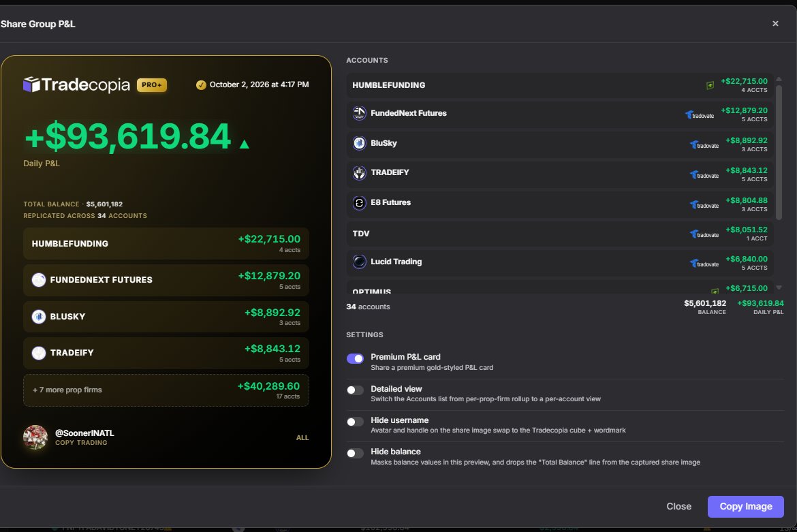Click E8 Futures firm icon in Accounts list

[360, 203]
